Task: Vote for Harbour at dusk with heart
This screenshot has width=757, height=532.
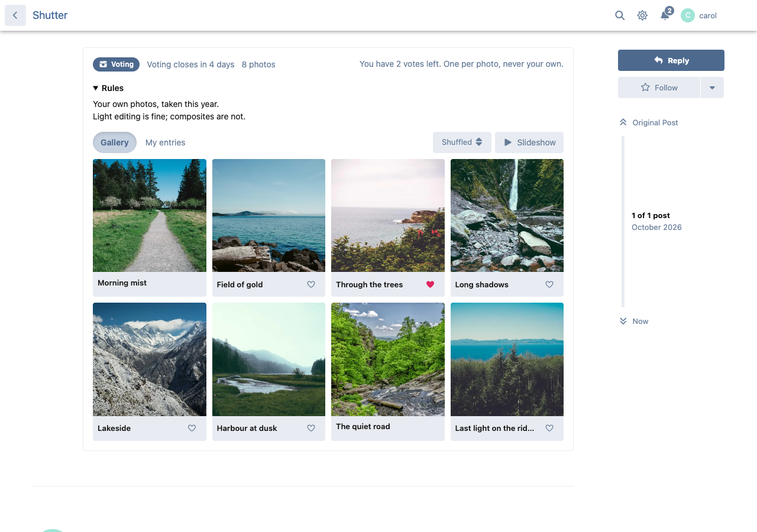Action: 311,428
